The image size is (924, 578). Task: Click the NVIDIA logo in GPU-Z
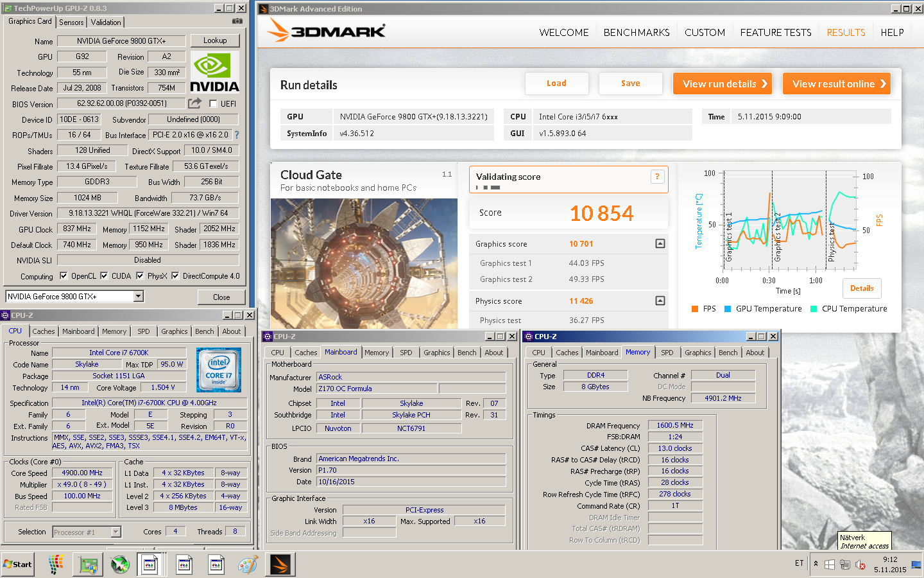click(x=215, y=73)
